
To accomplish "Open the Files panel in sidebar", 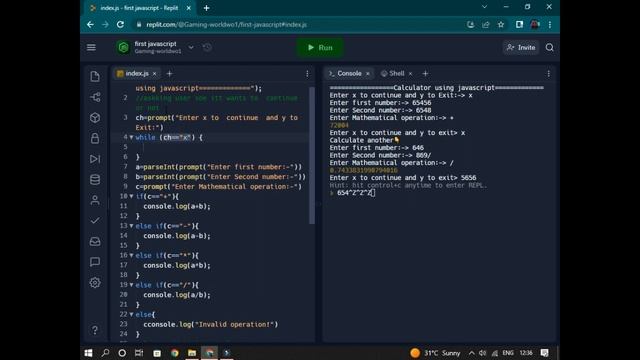I will (x=95, y=76).
